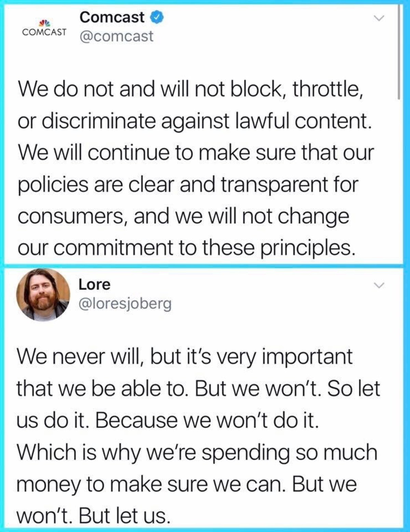410x532 pixels.
Task: Open Lore's round profile photo
Action: [43, 295]
